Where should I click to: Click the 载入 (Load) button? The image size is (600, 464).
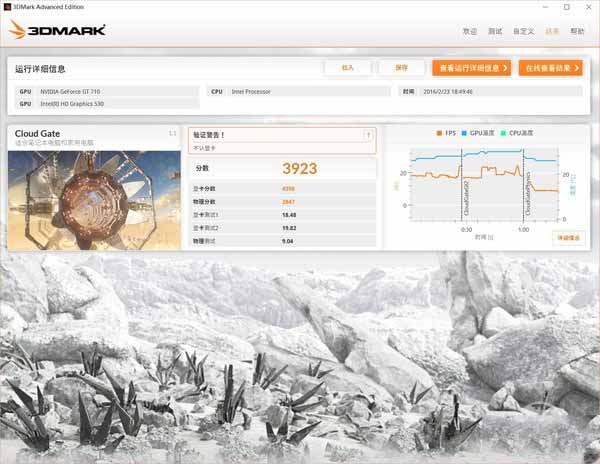[x=347, y=68]
